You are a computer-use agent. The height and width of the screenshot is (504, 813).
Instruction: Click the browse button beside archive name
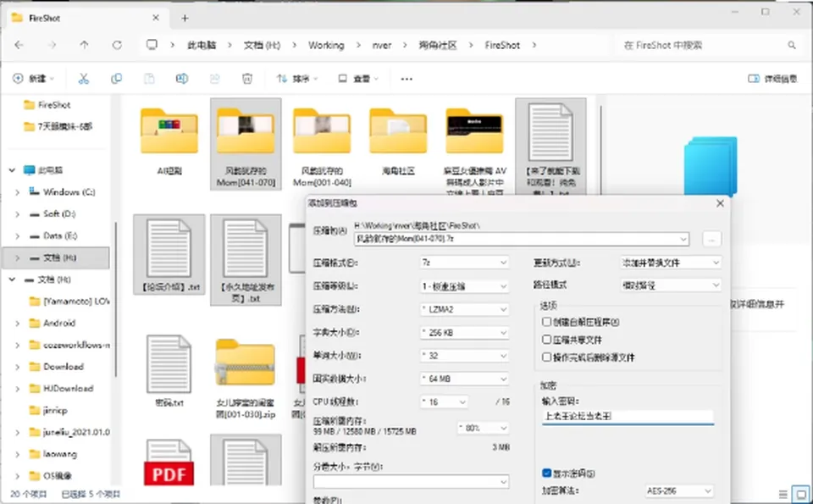click(x=711, y=239)
